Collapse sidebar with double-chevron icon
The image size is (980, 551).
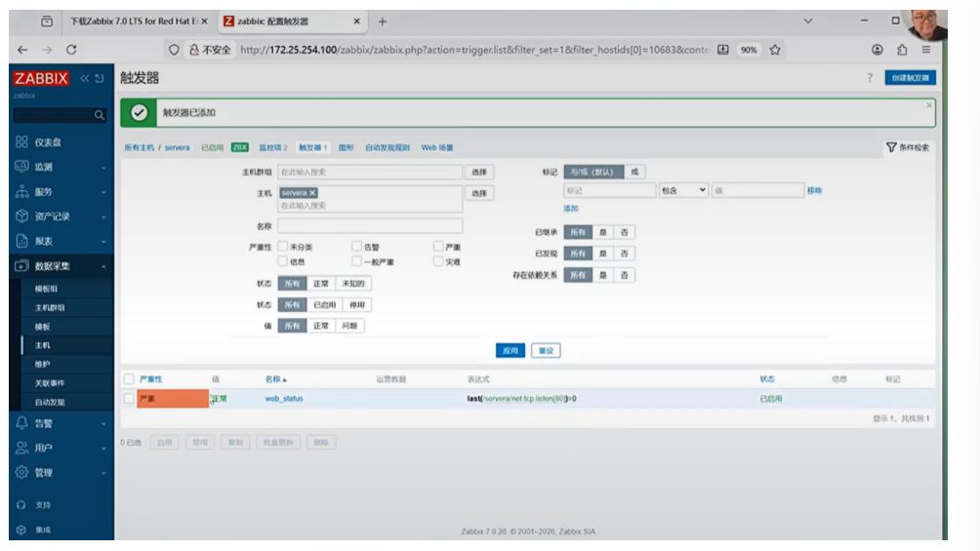84,78
